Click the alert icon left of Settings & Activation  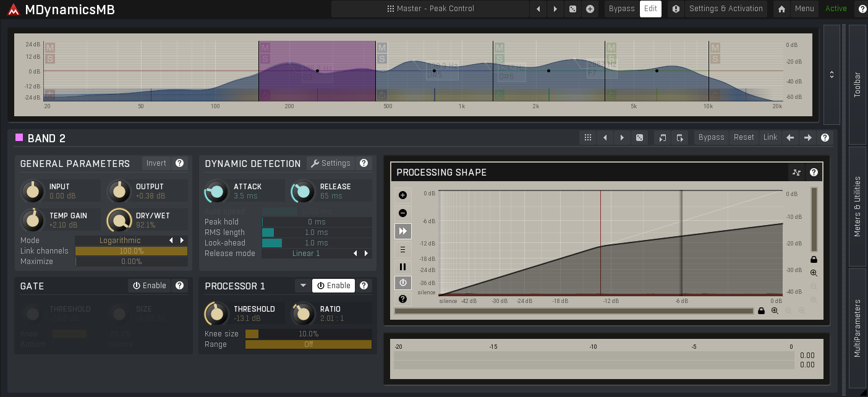(x=676, y=9)
